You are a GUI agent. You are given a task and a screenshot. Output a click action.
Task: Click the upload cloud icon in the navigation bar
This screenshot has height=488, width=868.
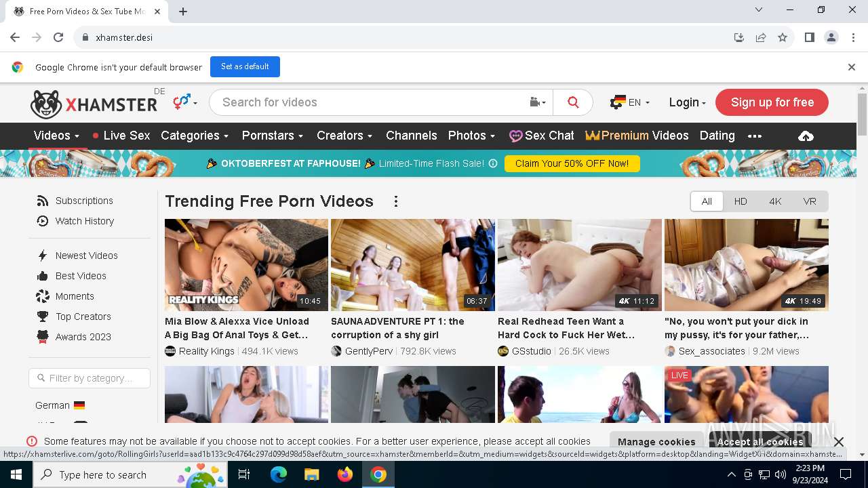(x=806, y=136)
